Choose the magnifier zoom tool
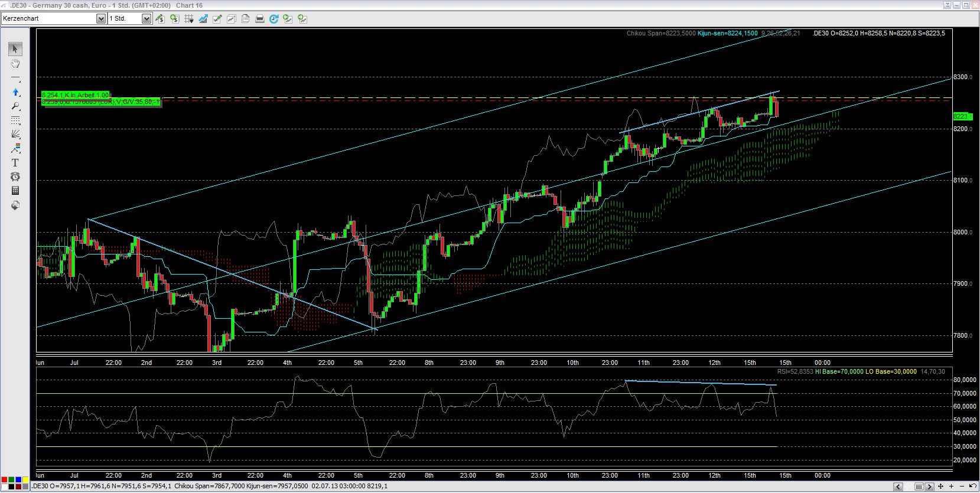 [15, 107]
